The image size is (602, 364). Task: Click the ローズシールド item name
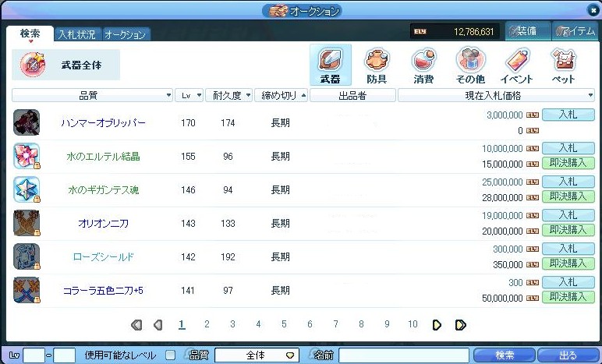tap(103, 257)
